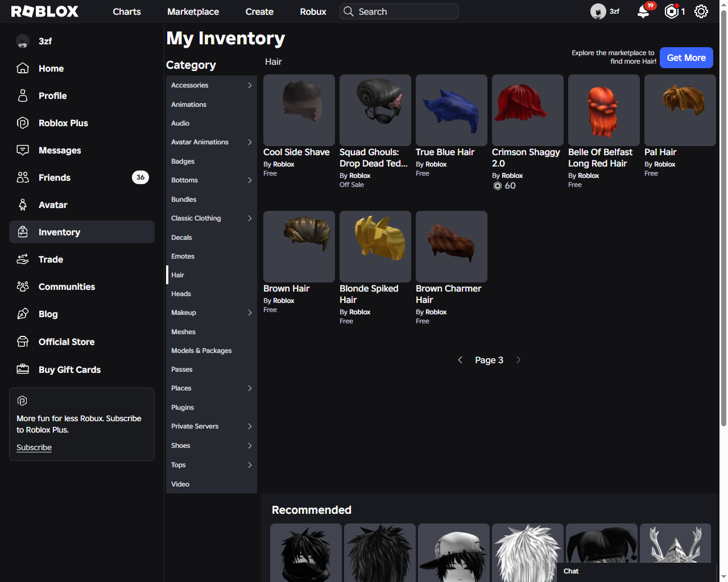Screen dimensions: 728x582
Task: Open Pal Hair item link
Action: [x=660, y=152]
